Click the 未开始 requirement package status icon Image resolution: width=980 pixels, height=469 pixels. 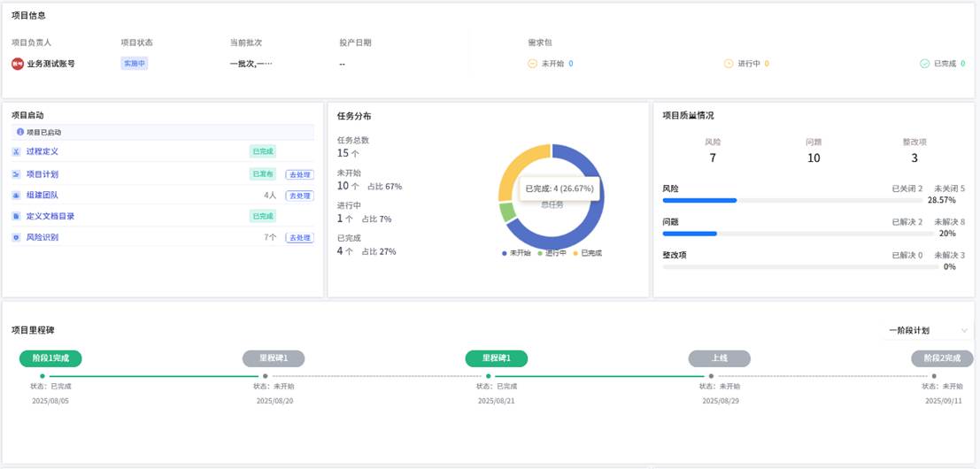coord(533,64)
